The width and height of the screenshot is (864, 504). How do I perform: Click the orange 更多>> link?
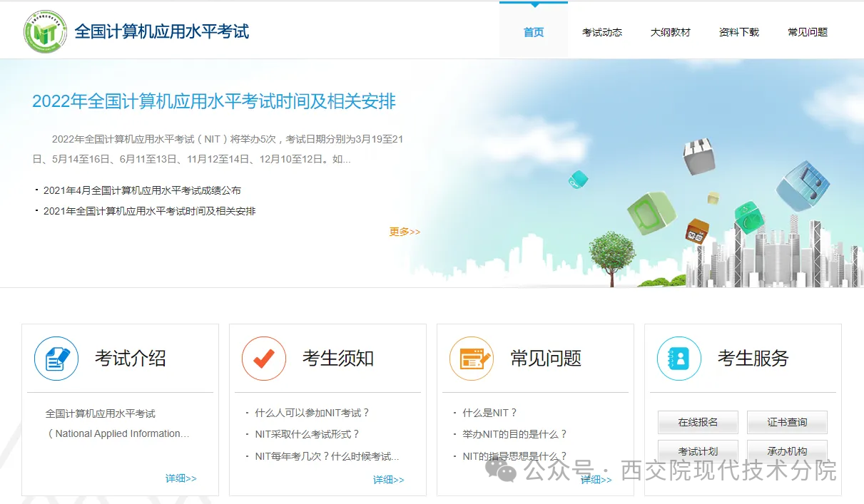point(405,232)
